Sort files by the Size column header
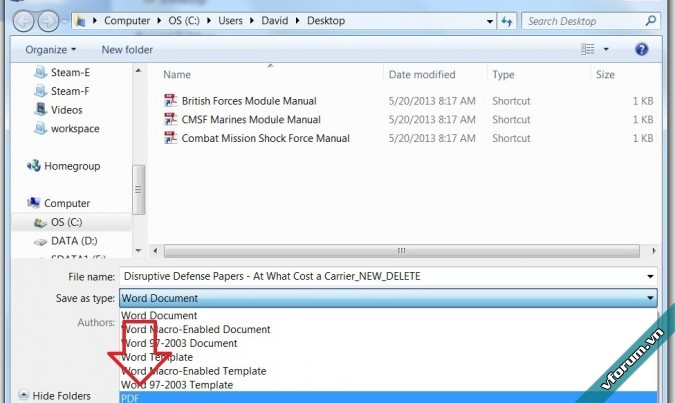The height and width of the screenshot is (403, 675). 605,74
